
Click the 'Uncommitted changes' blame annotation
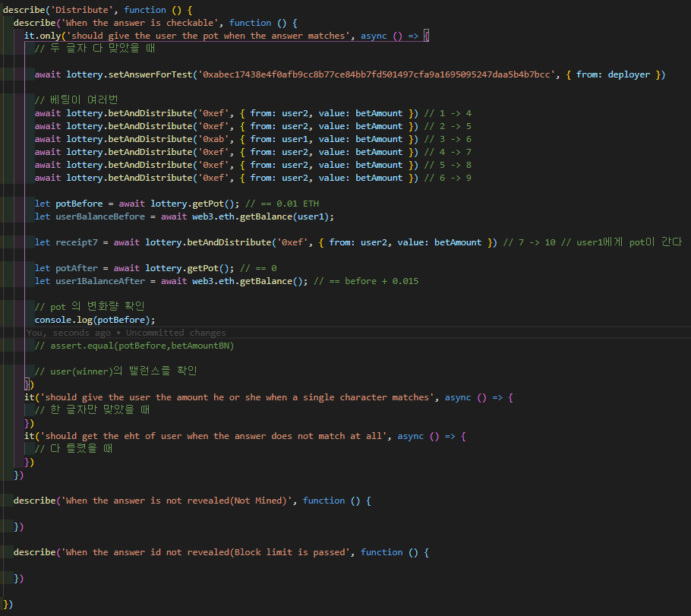tap(176, 333)
